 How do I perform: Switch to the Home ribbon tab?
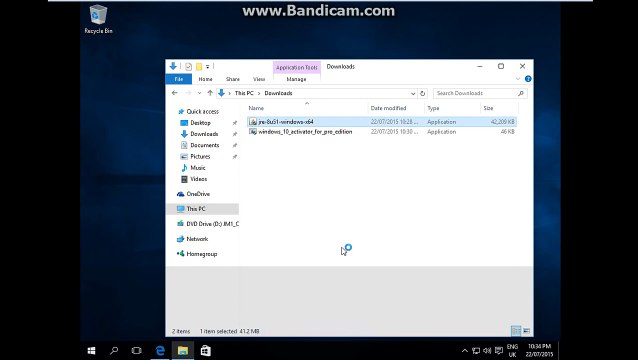205,79
